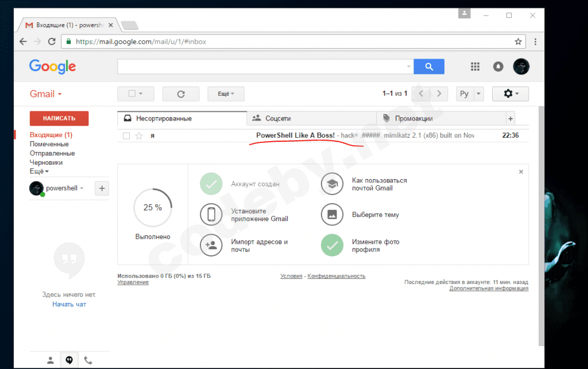Click the import contacts person icon

(211, 246)
